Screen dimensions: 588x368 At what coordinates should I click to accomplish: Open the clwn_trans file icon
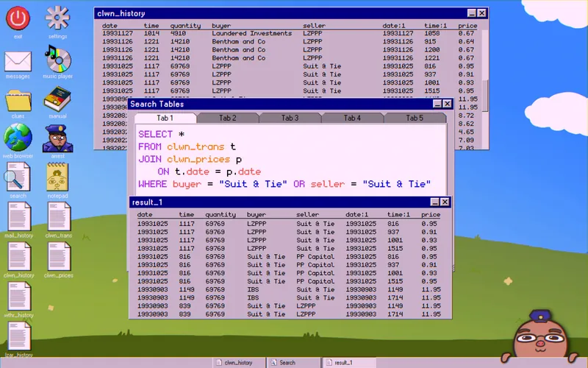click(x=59, y=216)
